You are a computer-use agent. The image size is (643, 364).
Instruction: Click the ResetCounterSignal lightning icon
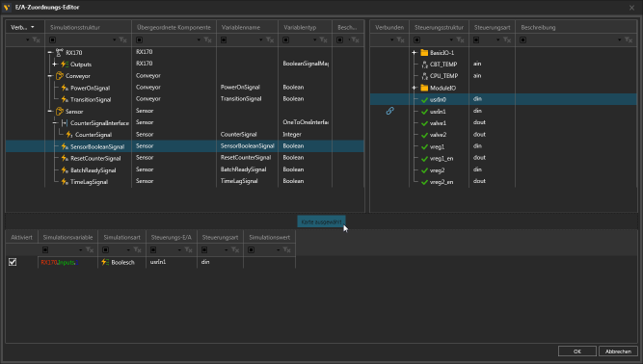tap(64, 158)
